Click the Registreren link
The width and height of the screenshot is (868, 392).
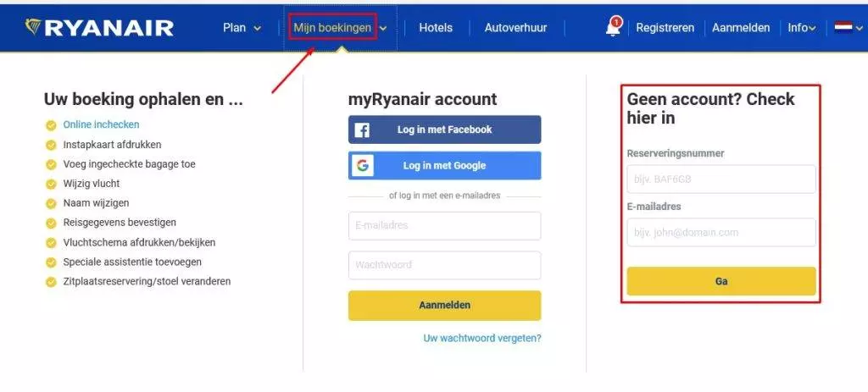pos(665,28)
